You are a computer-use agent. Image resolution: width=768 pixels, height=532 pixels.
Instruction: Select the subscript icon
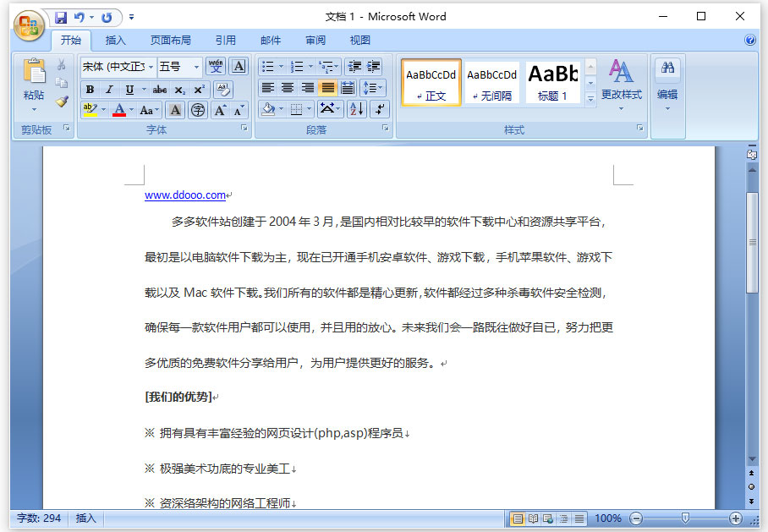coord(179,89)
